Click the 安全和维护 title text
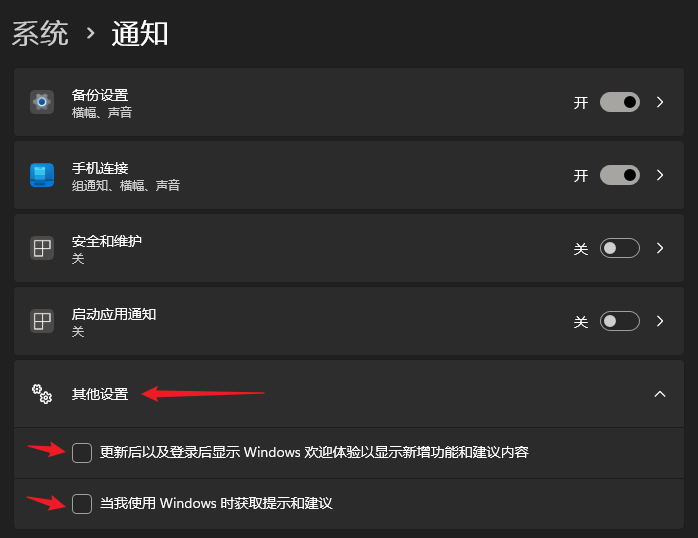 click(x=107, y=241)
